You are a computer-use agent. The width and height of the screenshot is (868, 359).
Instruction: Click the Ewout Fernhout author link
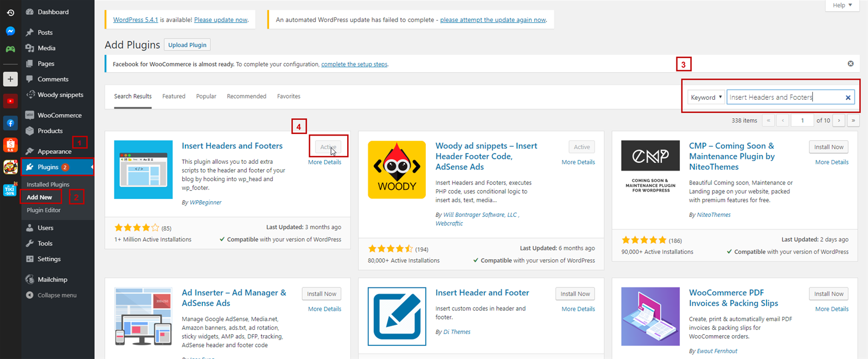tap(717, 351)
